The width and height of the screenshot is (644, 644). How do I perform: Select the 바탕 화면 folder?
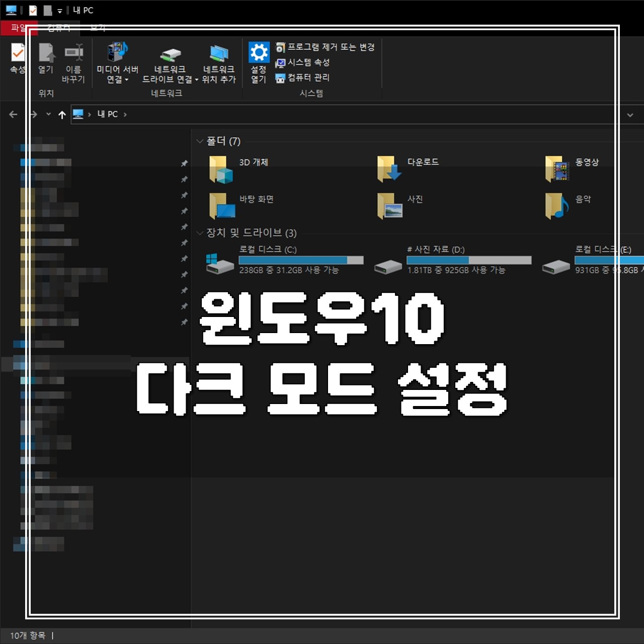(x=242, y=206)
